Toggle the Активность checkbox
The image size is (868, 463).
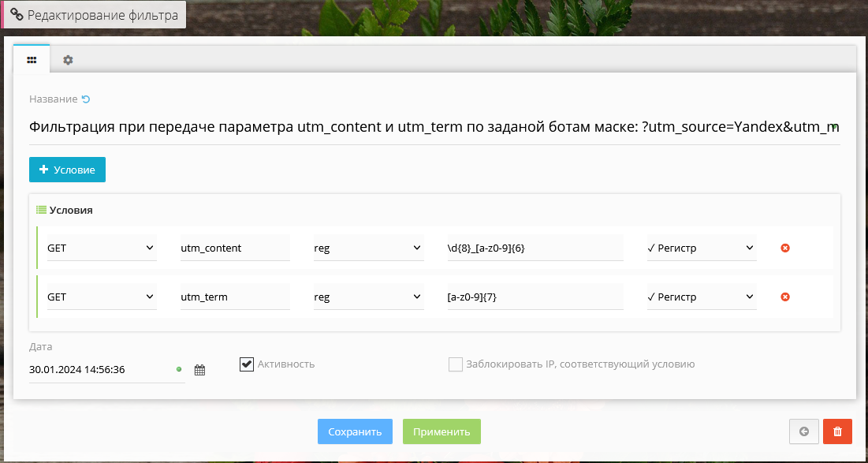click(x=247, y=364)
